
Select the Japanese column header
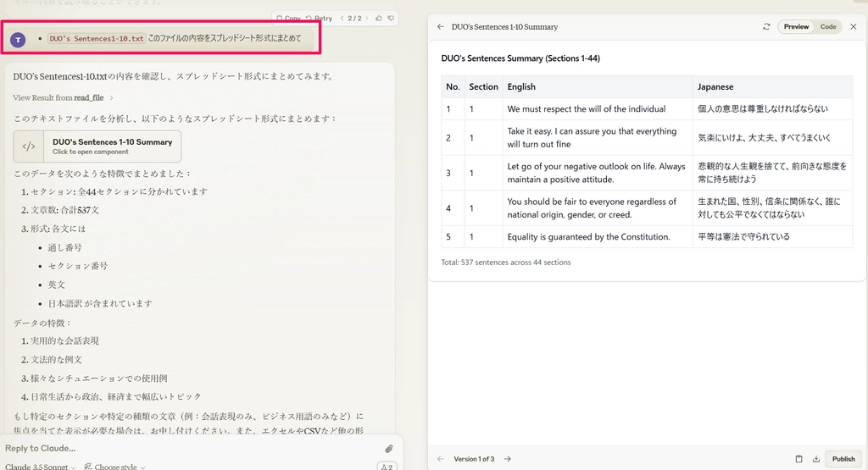coord(772,87)
